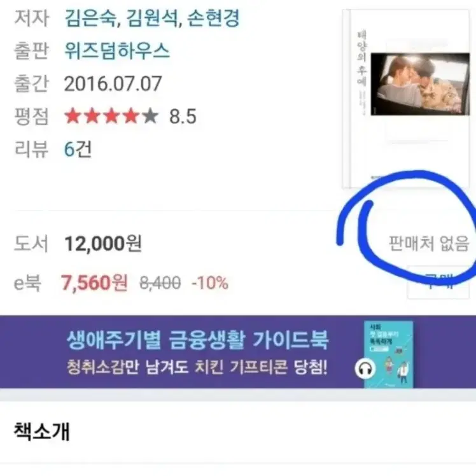The width and height of the screenshot is (476, 476).
Task: Click the e북 구매 button
Action: pos(438,283)
